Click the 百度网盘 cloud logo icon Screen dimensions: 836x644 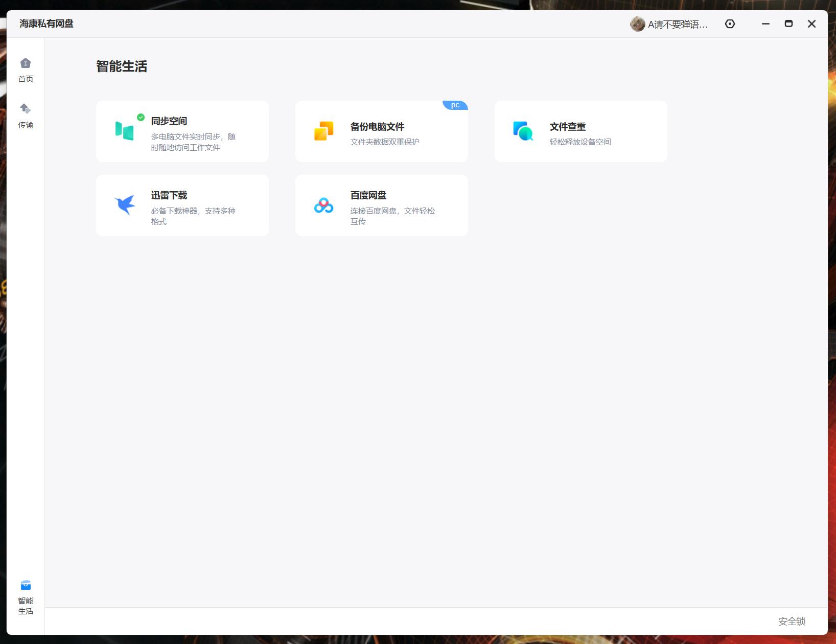tap(323, 205)
